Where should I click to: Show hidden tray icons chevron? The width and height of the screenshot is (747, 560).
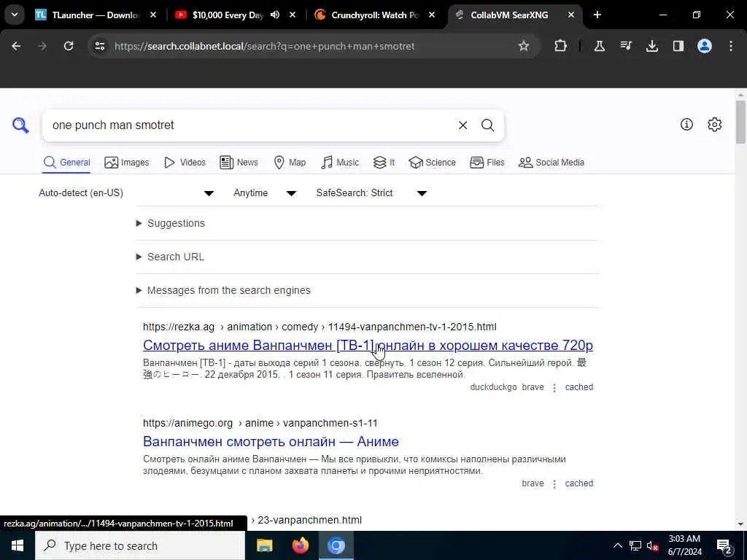point(617,545)
